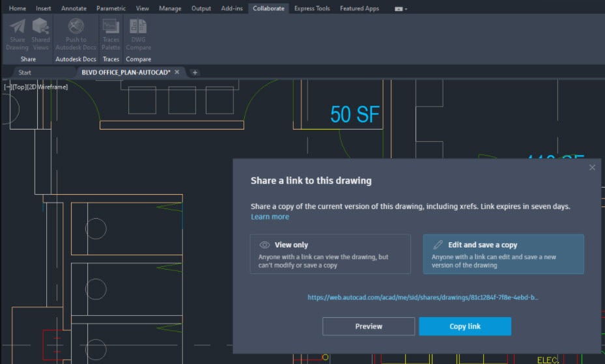Select Edit and save a copy option
This screenshot has width=605, height=364.
[x=503, y=254]
